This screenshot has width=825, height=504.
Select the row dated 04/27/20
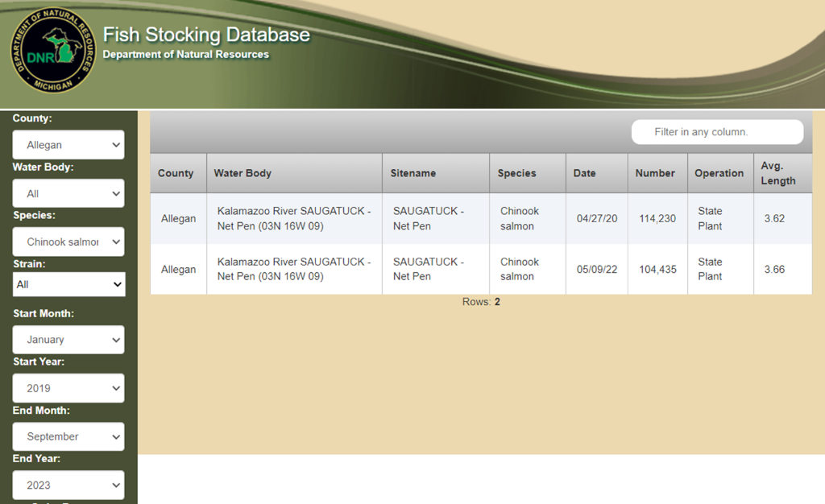[x=596, y=219]
